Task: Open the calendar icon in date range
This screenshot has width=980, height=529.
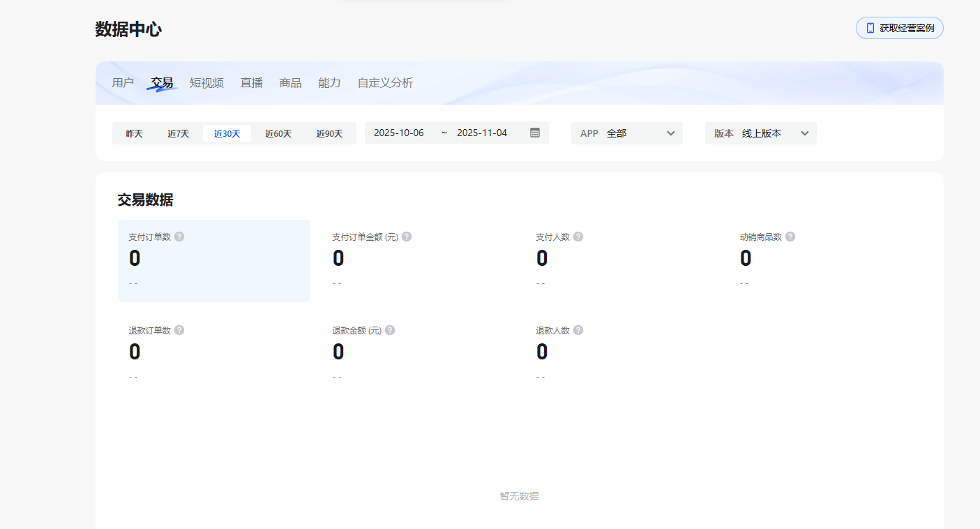Action: 535,133
